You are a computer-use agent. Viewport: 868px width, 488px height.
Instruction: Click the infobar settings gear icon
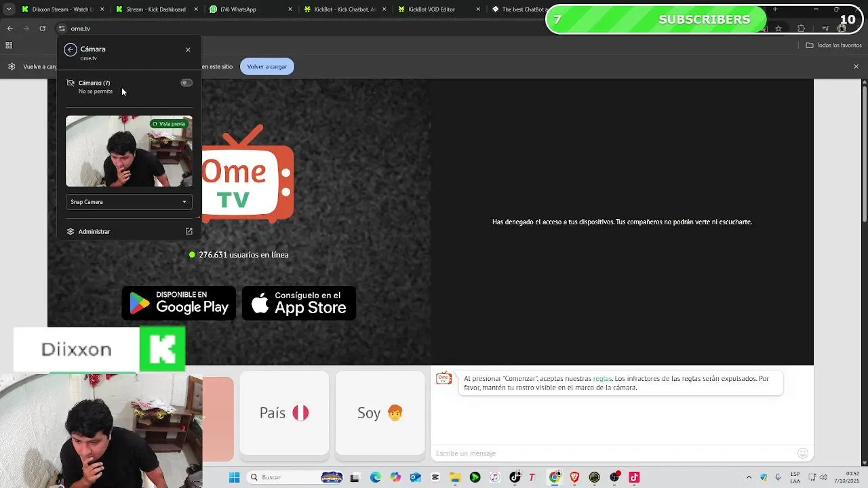12,66
